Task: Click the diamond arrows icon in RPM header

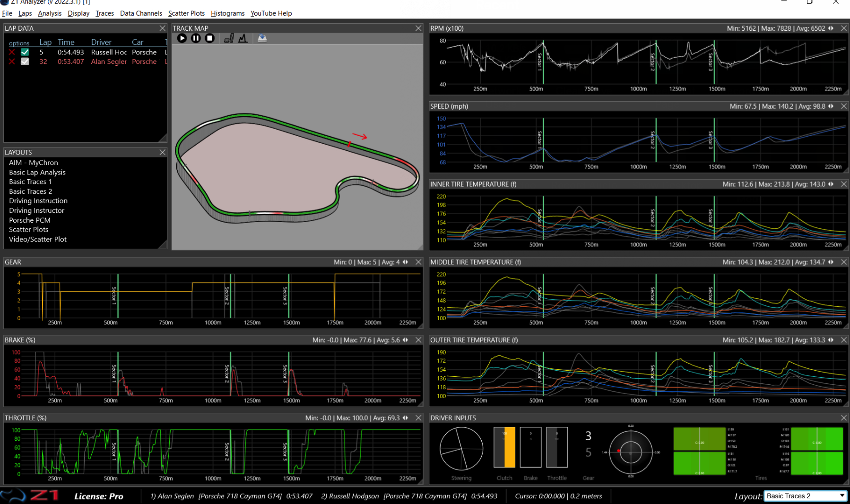Action: [831, 28]
